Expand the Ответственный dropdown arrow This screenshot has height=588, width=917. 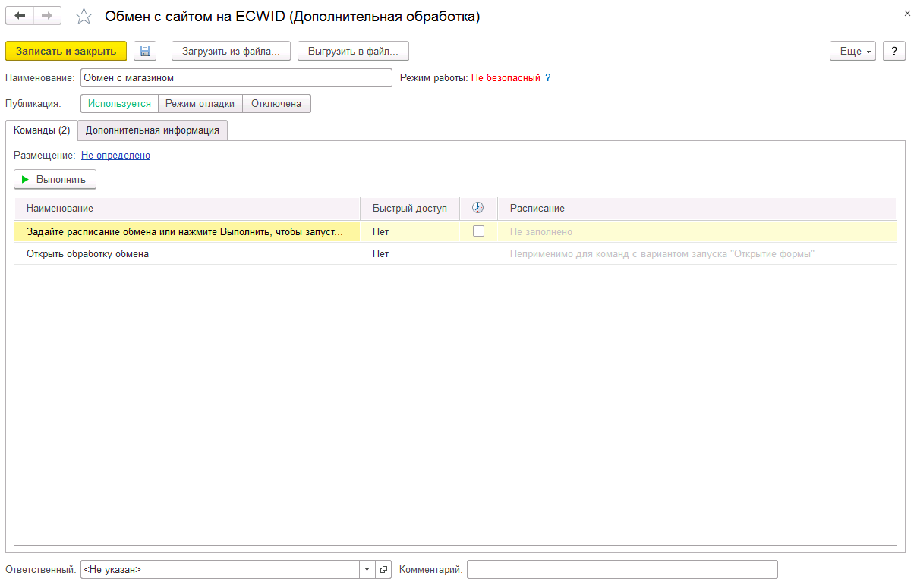(x=367, y=569)
